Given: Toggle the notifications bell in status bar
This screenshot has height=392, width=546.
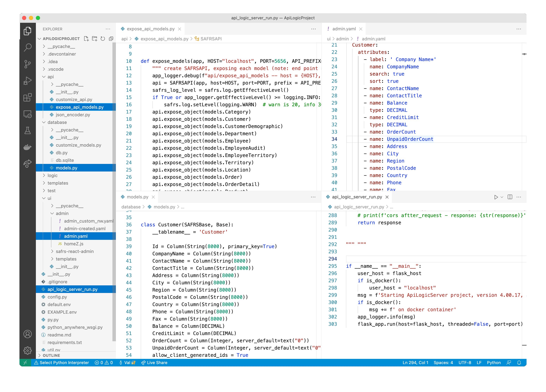Looking at the screenshot, I should click(x=519, y=363).
